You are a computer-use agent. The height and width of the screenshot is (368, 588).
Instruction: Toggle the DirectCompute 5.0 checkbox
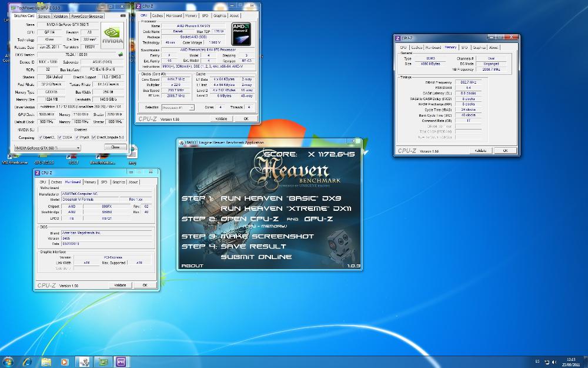(93, 137)
